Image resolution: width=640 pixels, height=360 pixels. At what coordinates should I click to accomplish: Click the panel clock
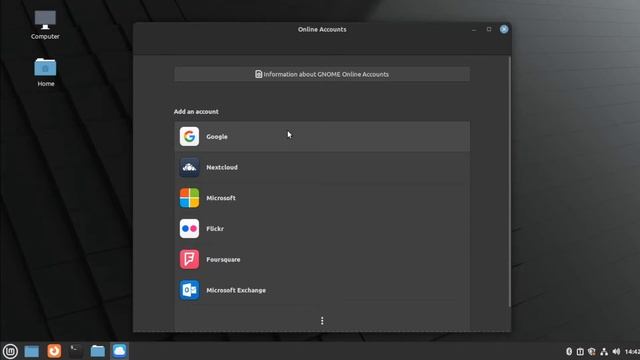click(x=632, y=351)
